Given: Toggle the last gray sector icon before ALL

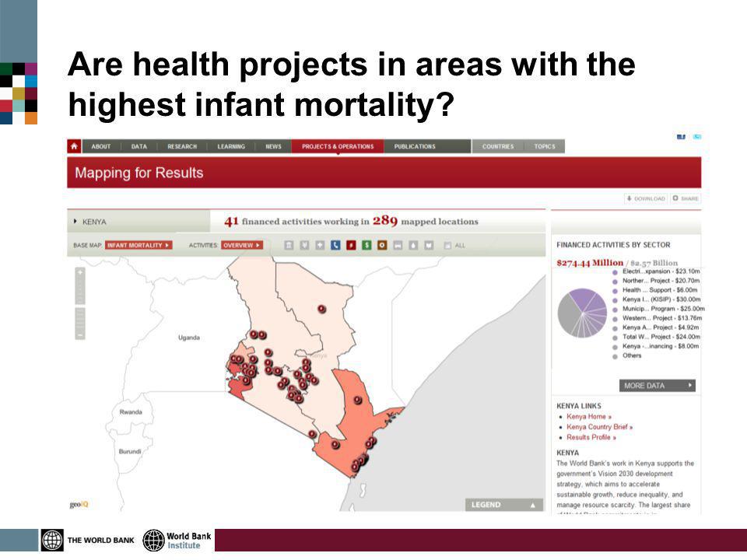Looking at the screenshot, I should click(429, 245).
